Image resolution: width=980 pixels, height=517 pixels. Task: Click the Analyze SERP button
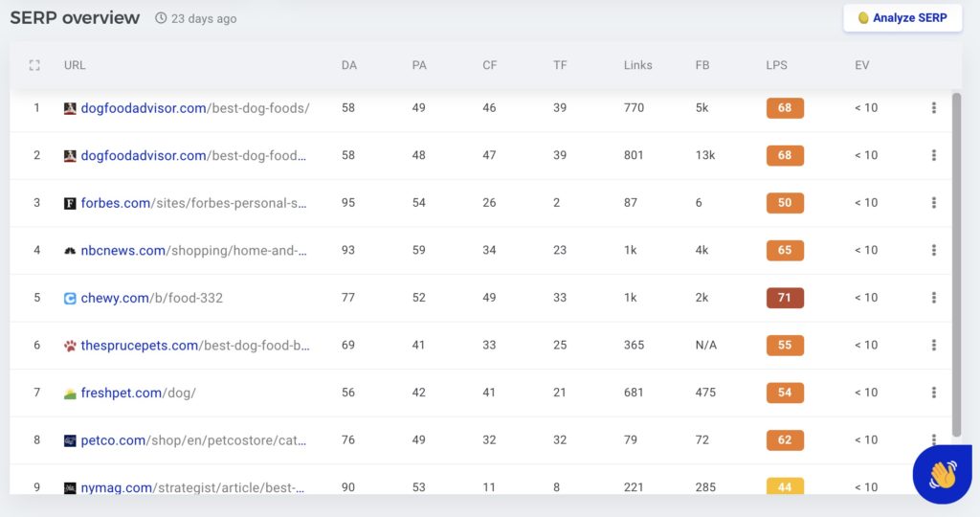tap(902, 18)
